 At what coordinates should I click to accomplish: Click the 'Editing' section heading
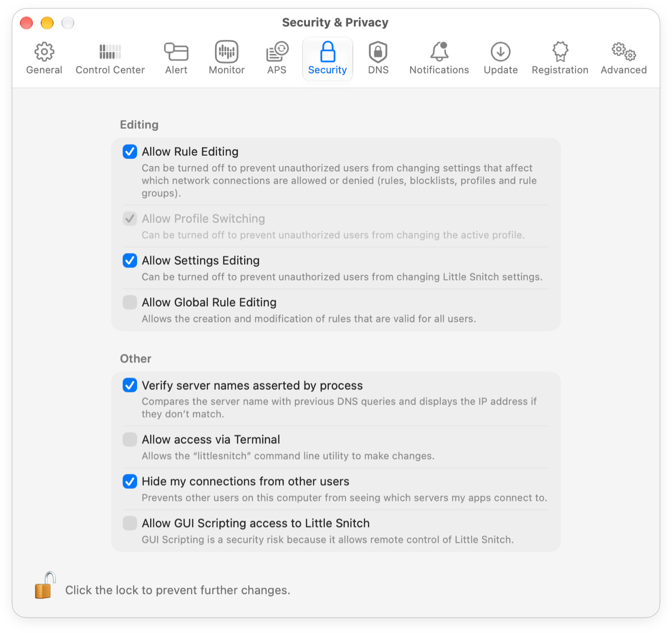pyautogui.click(x=139, y=125)
